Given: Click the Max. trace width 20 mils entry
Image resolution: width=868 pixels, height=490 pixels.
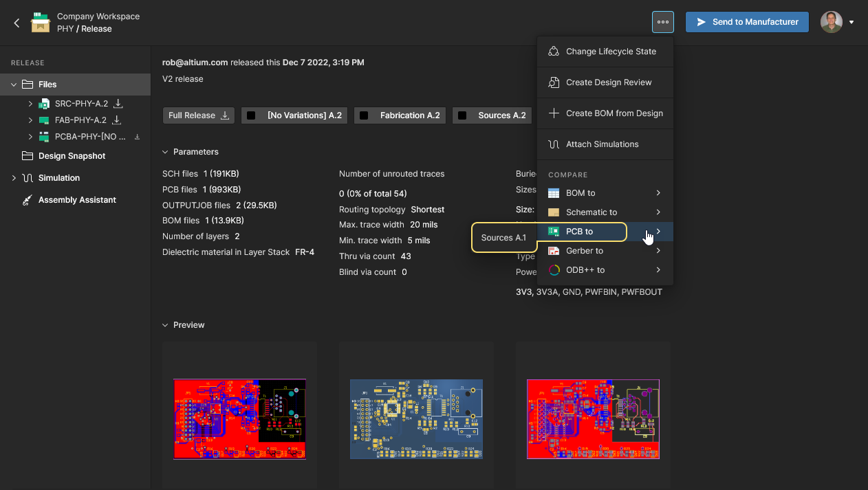Looking at the screenshot, I should 389,225.
